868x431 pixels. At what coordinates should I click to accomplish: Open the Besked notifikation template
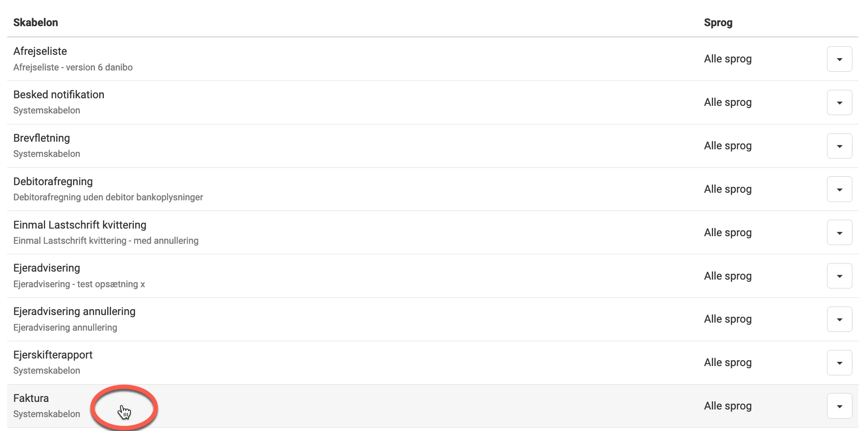[x=59, y=95]
